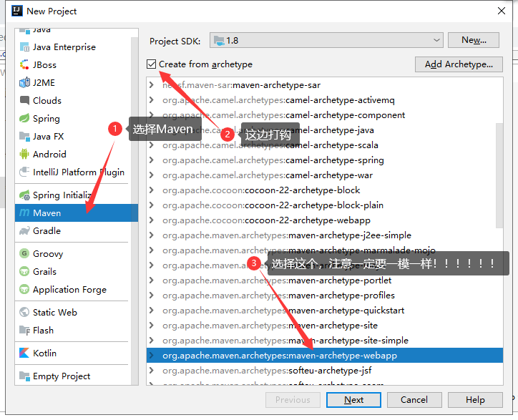This screenshot has width=518, height=420.
Task: Choose the Static Web globe icon
Action: point(24,312)
